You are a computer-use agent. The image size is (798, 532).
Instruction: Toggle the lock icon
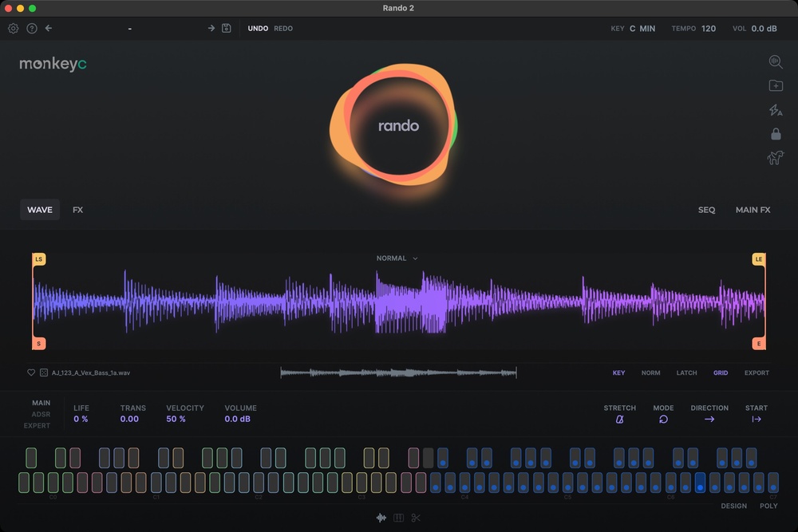[776, 134]
